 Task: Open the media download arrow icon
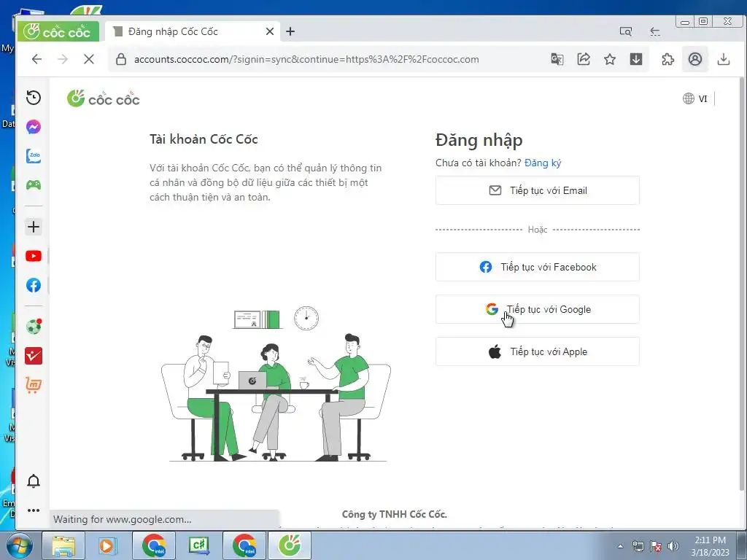coord(636,59)
